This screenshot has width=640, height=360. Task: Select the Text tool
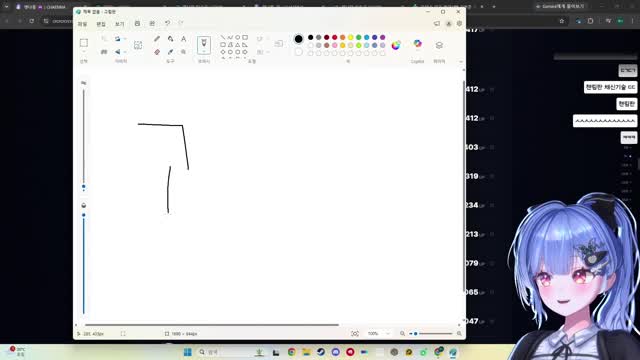point(183,39)
